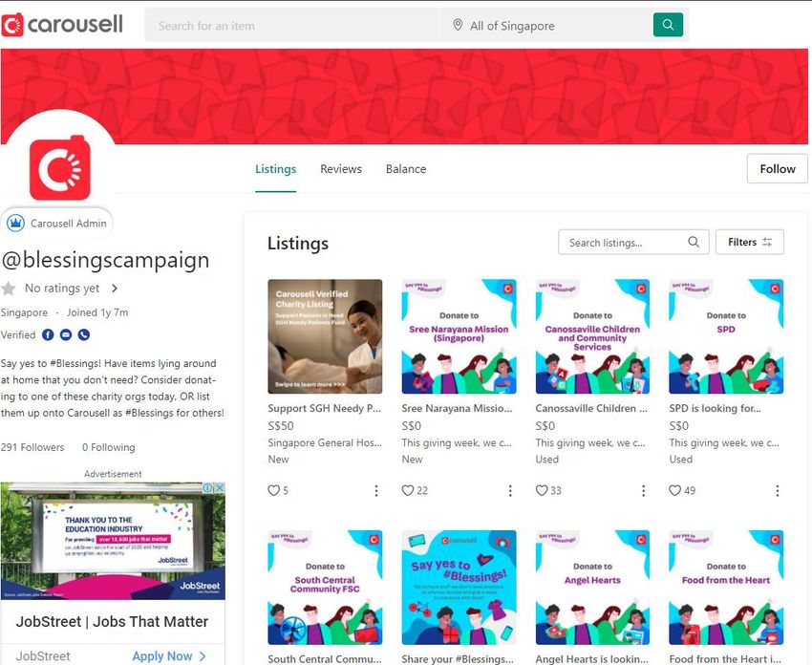Image resolution: width=812 pixels, height=665 pixels.
Task: Click the Food from the Heart i... title
Action: pyautogui.click(x=725, y=658)
